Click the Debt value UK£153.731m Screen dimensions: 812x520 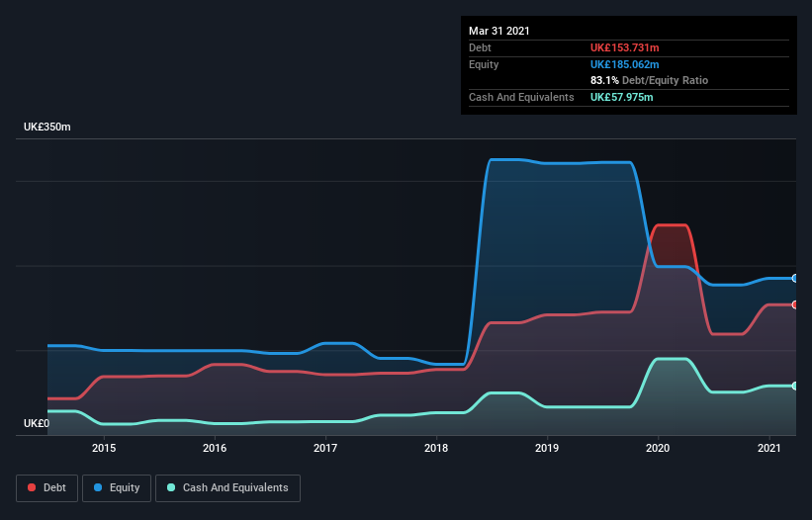(x=624, y=47)
